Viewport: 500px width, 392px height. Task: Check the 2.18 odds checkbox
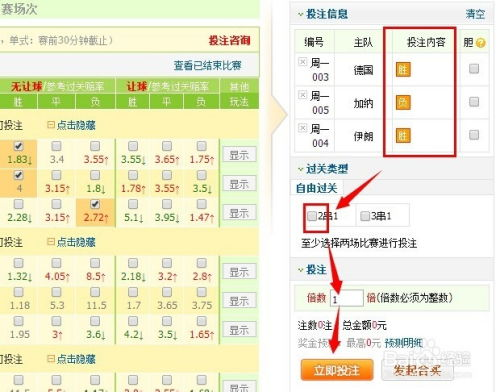tap(133, 263)
